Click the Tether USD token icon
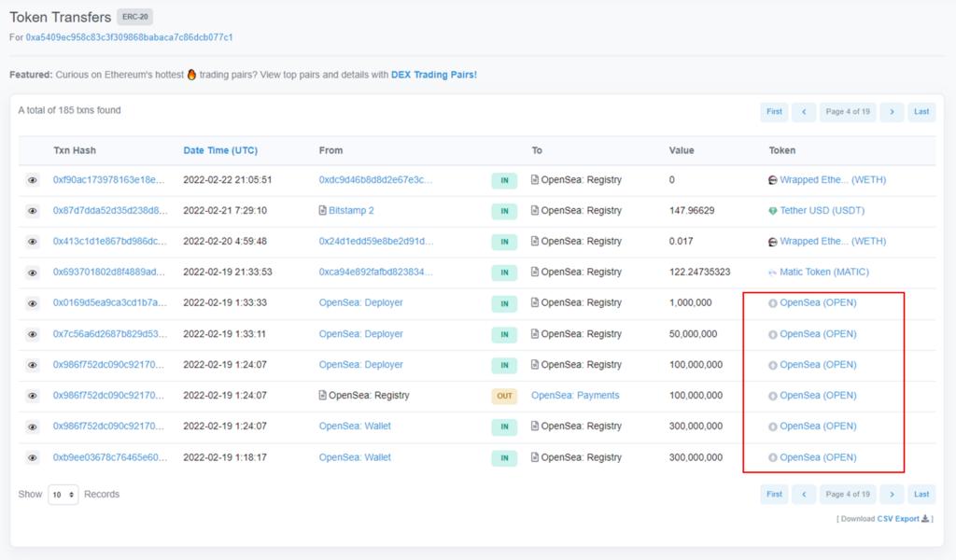This screenshot has width=956, height=560. (x=772, y=211)
